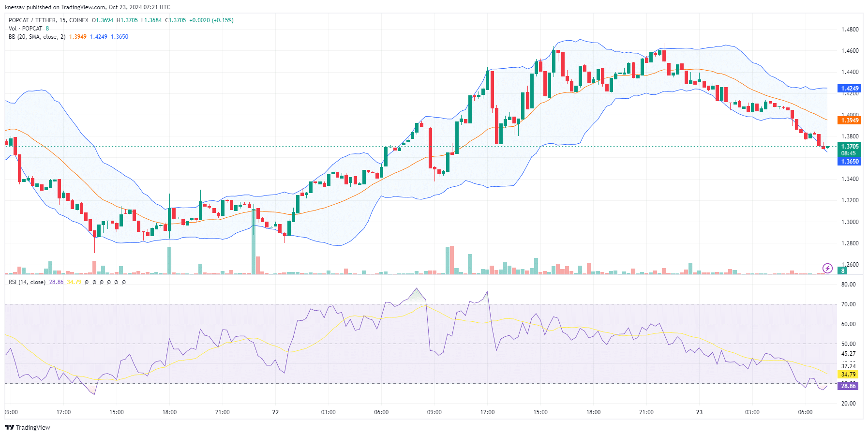The width and height of the screenshot is (868, 436).
Task: Click the green volume tag showing 8 on axis
Action: pyautogui.click(x=843, y=271)
